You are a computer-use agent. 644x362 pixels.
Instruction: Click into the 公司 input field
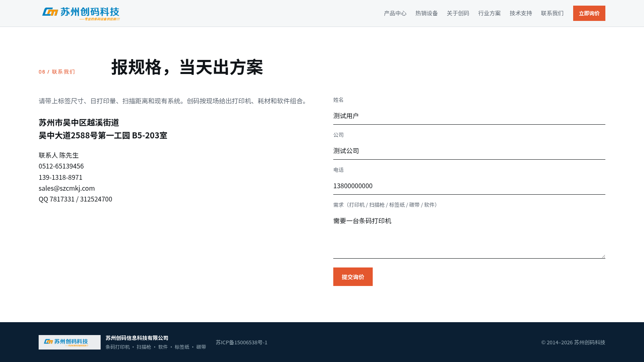pyautogui.click(x=469, y=151)
